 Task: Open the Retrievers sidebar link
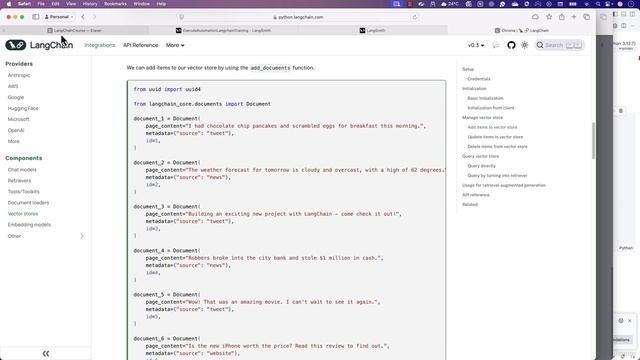[19, 180]
